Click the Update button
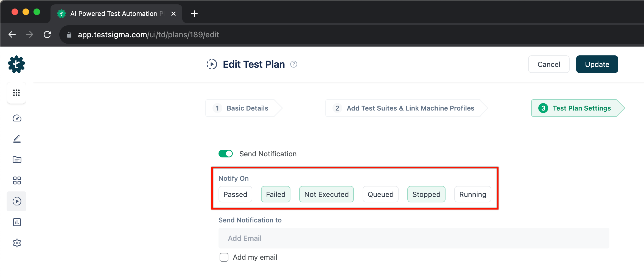Viewport: 644px width, 277px height. (x=597, y=64)
